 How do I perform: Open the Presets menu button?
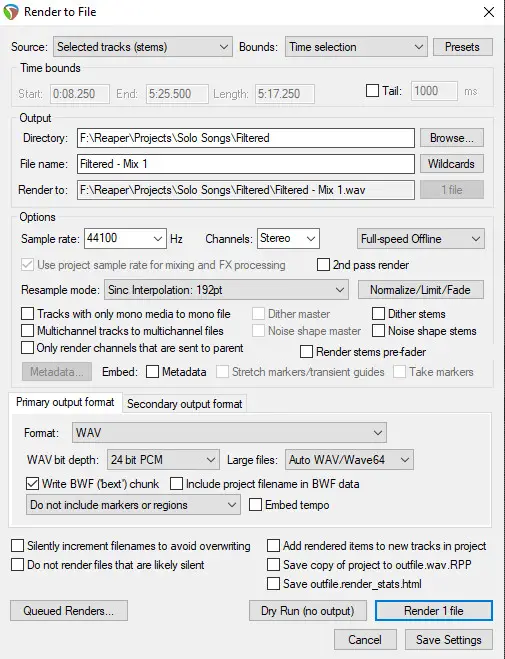462,47
